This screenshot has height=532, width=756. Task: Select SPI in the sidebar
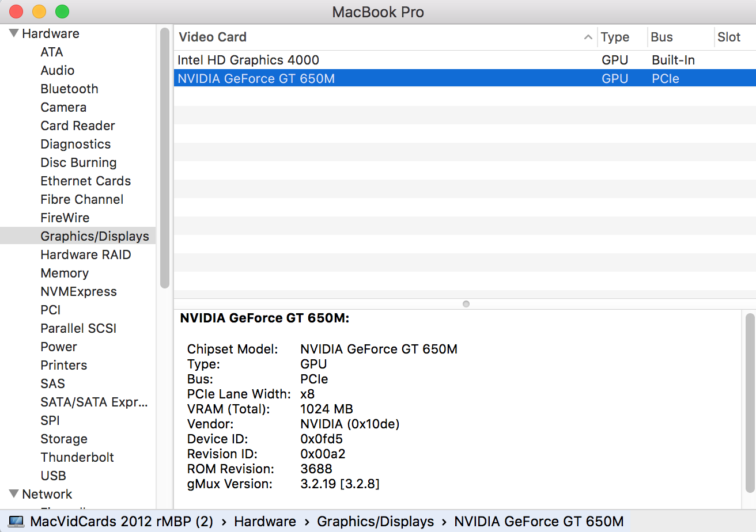point(50,420)
